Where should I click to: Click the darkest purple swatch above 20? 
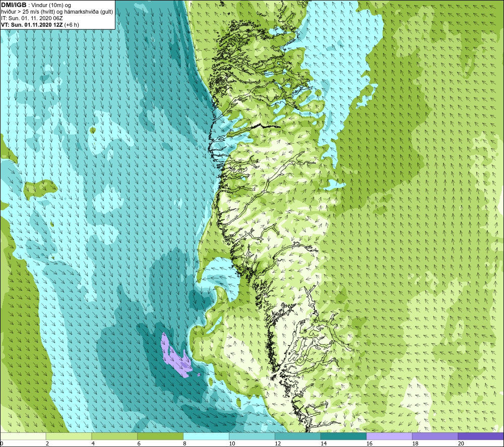481,436
